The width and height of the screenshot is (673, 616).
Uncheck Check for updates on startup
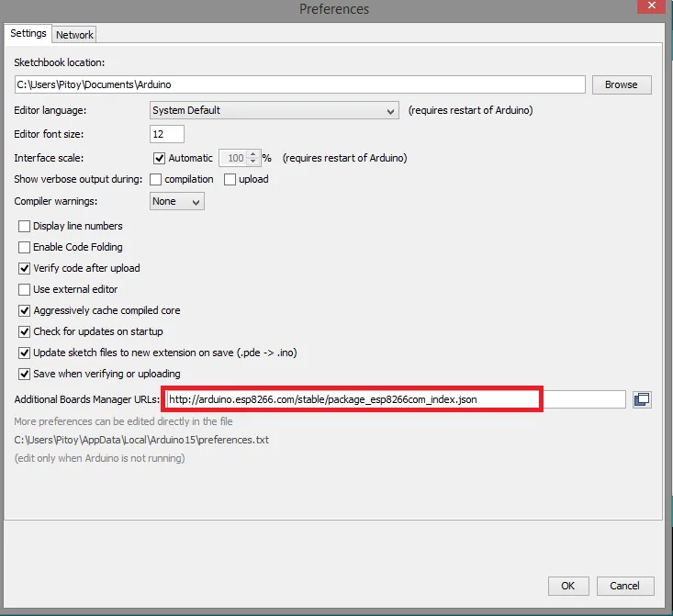[24, 331]
